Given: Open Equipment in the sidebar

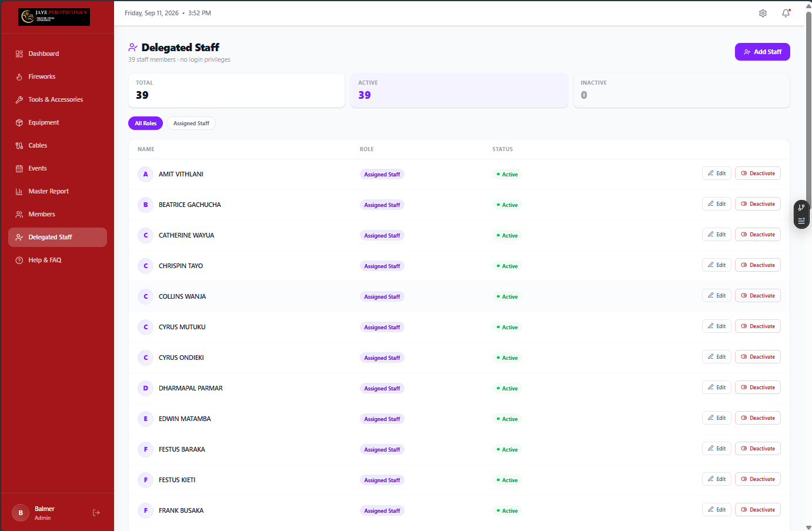Looking at the screenshot, I should [58, 122].
